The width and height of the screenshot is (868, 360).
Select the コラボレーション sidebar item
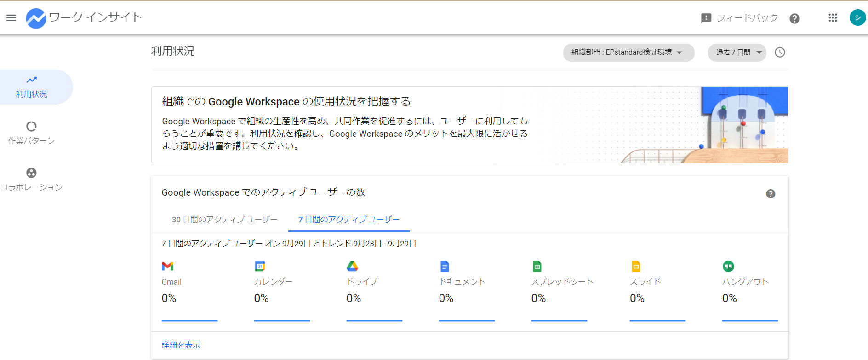tap(31, 180)
